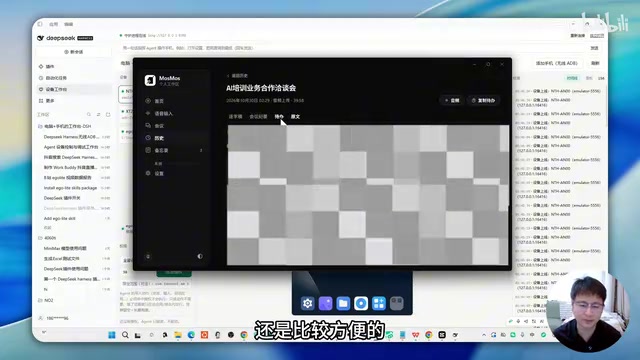Open white circle browser in phone dock
The height and width of the screenshot is (360, 640).
[x=361, y=303]
